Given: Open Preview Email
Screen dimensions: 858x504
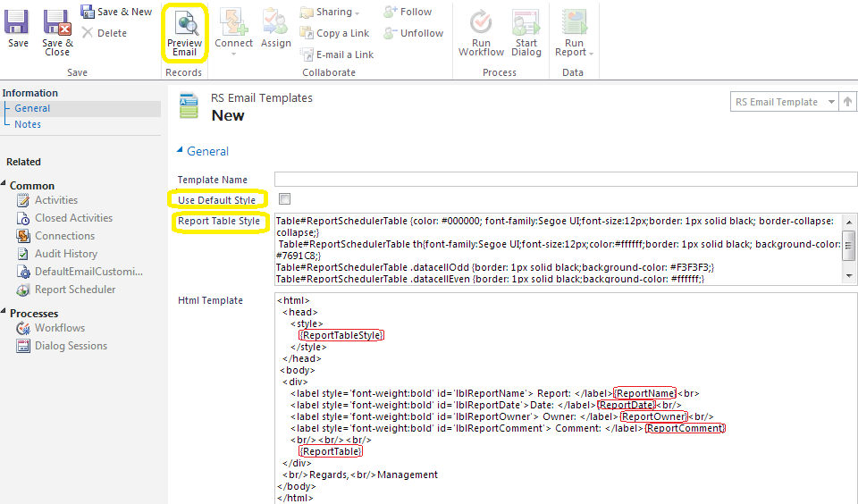Looking at the screenshot, I should point(185,24).
